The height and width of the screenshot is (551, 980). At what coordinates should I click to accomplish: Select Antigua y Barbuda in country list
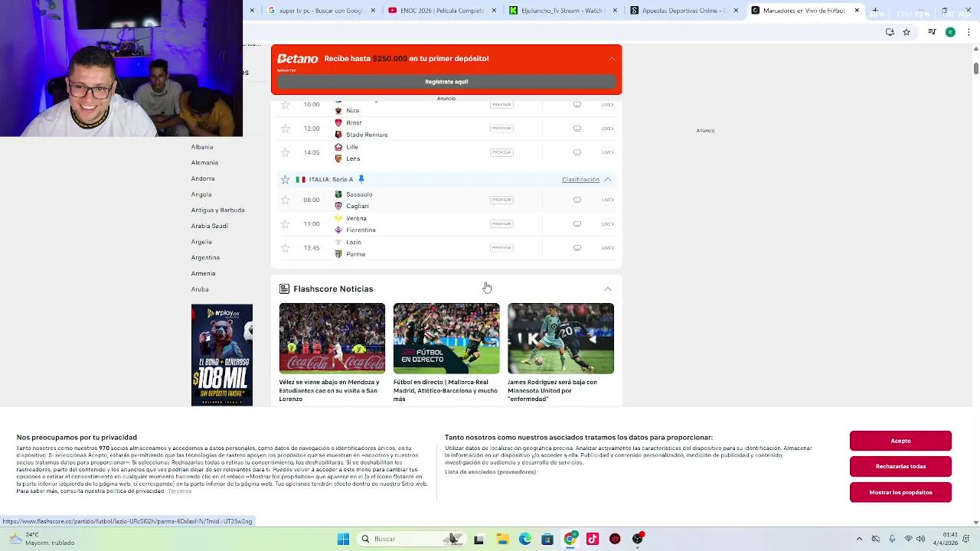point(218,210)
